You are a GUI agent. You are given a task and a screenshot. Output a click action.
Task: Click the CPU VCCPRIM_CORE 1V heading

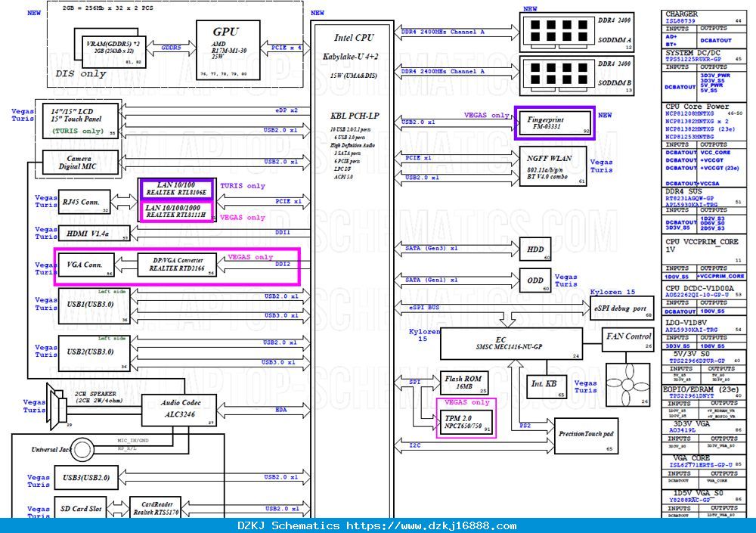[x=702, y=246]
